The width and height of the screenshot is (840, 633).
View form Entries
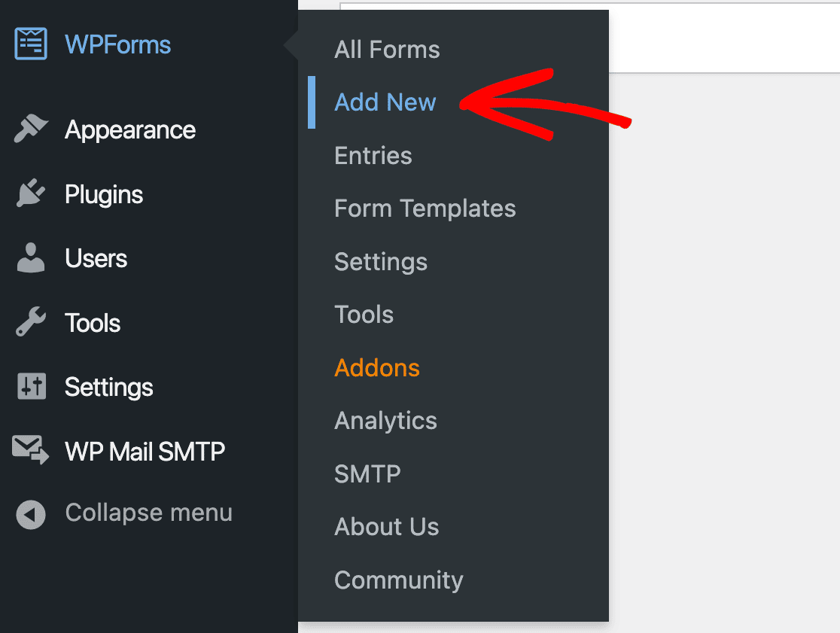pyautogui.click(x=373, y=156)
